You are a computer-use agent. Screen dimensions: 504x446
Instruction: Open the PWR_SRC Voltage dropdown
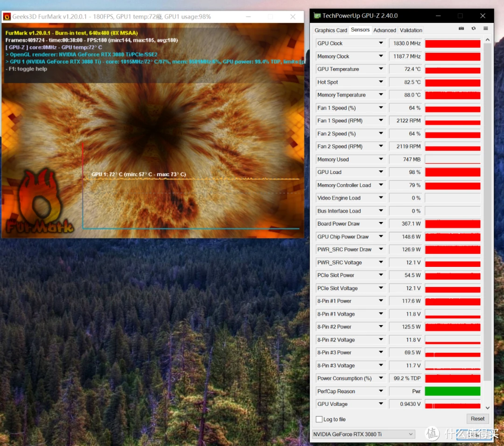[381, 262]
